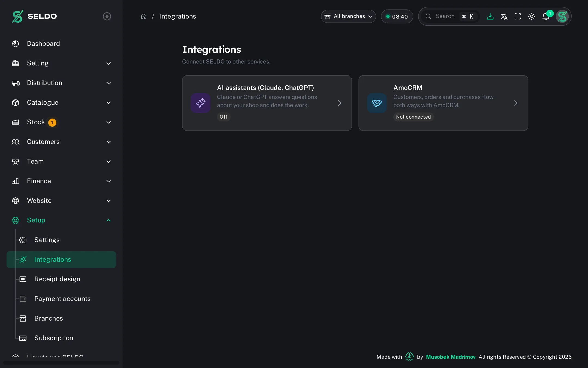Open the notifications bell
Image resolution: width=588 pixels, height=368 pixels.
[546, 16]
